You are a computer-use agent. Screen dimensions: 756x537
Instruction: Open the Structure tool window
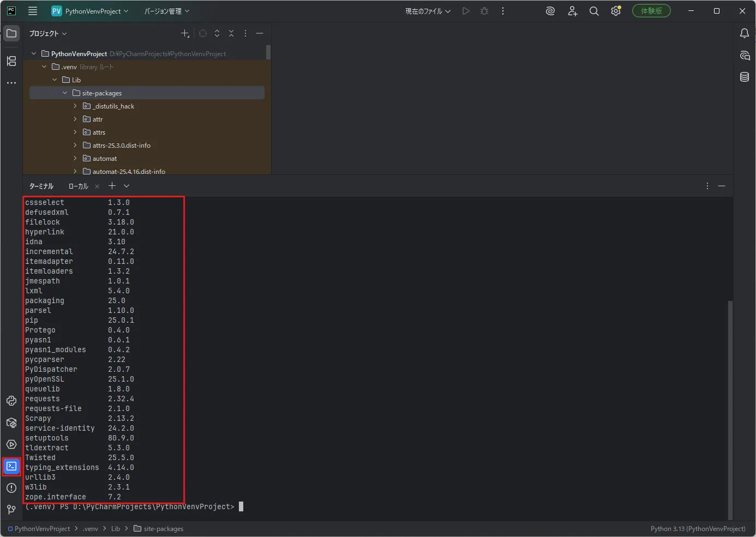tap(11, 61)
